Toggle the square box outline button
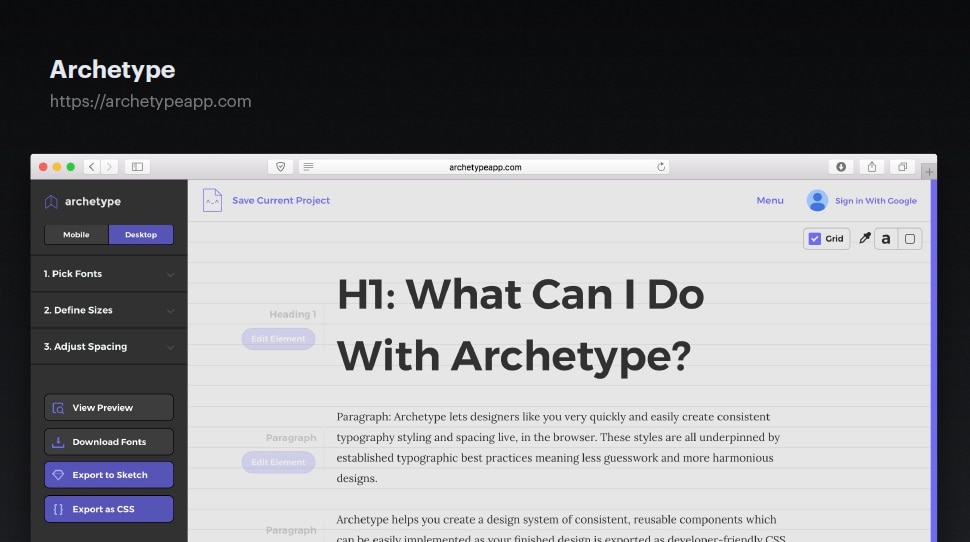The height and width of the screenshot is (542, 970). [x=909, y=239]
